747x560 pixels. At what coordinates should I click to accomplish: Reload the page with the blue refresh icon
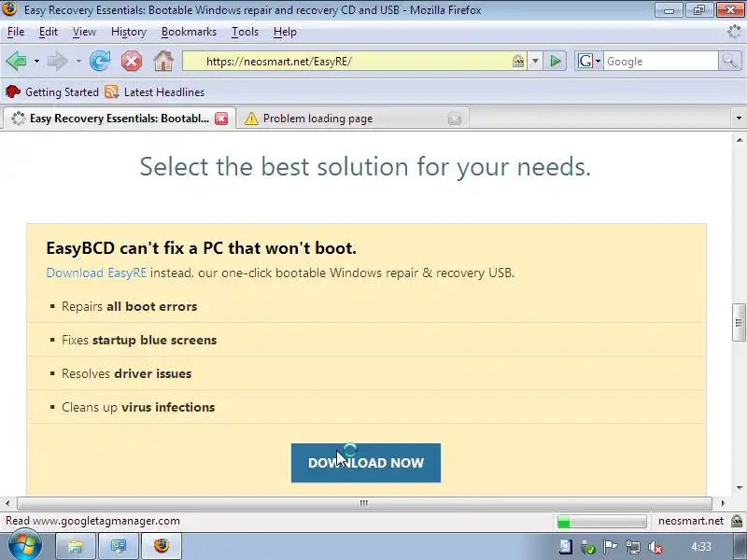(x=100, y=61)
